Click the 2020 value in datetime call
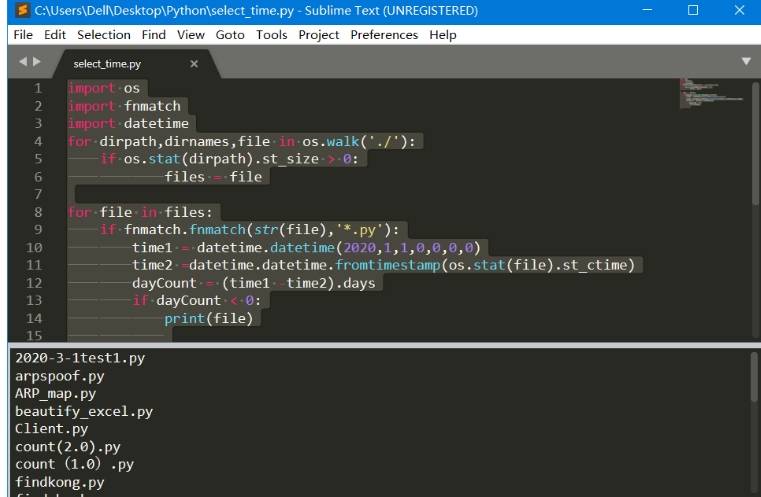The image size is (761, 497). [x=360, y=248]
